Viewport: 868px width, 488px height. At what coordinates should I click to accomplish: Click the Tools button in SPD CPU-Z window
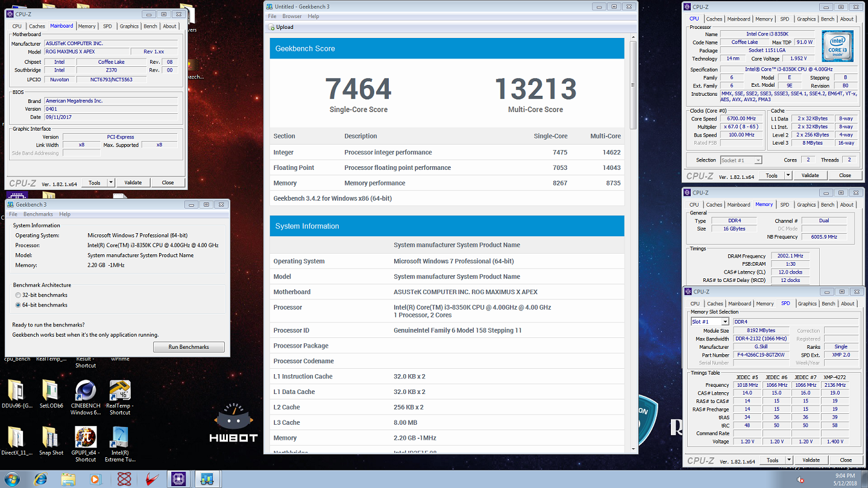[772, 460]
